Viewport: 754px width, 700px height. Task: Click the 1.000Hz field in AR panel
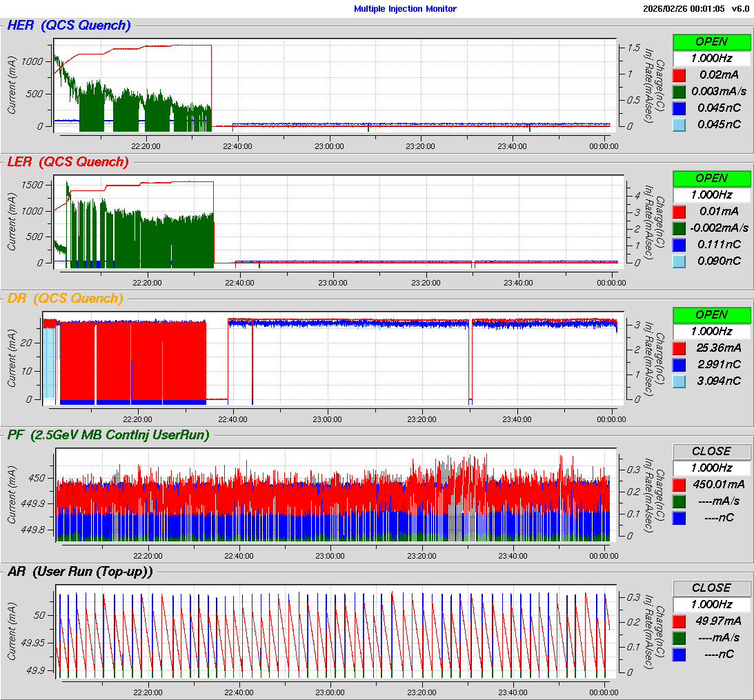[711, 604]
